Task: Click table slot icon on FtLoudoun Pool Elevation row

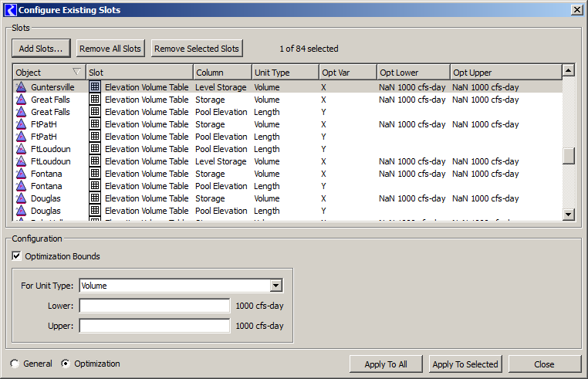Action: tap(95, 149)
